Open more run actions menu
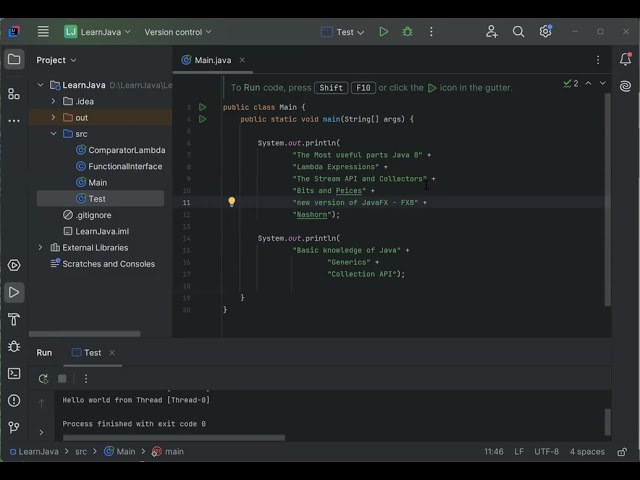The height and width of the screenshot is (480, 640). coord(431,32)
